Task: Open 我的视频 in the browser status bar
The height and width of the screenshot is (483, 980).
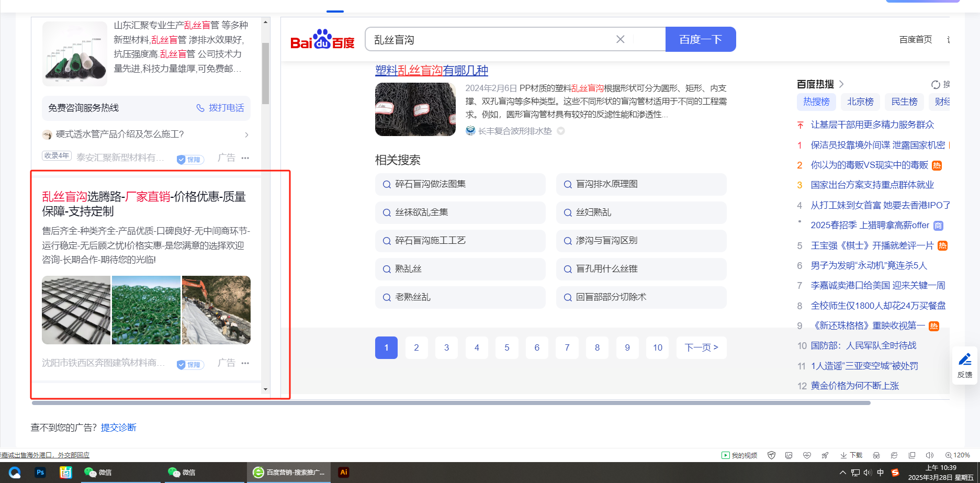Action: click(739, 455)
